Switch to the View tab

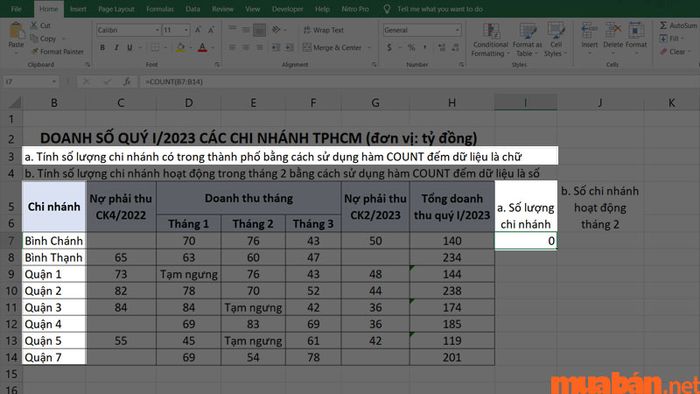(252, 9)
